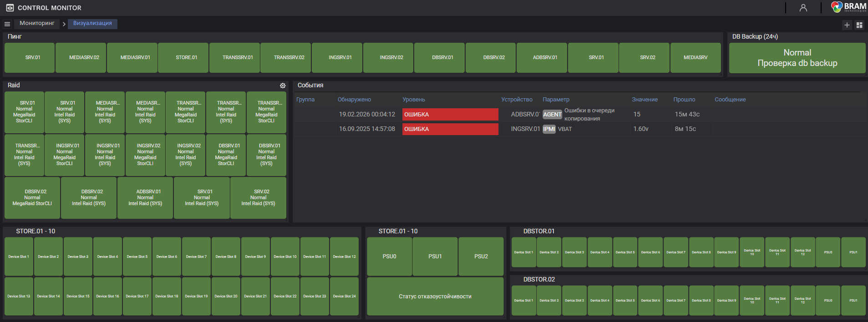Viewport: 868px width, 322px height.
Task: Open the dashboard layout grid icon
Action: (859, 25)
